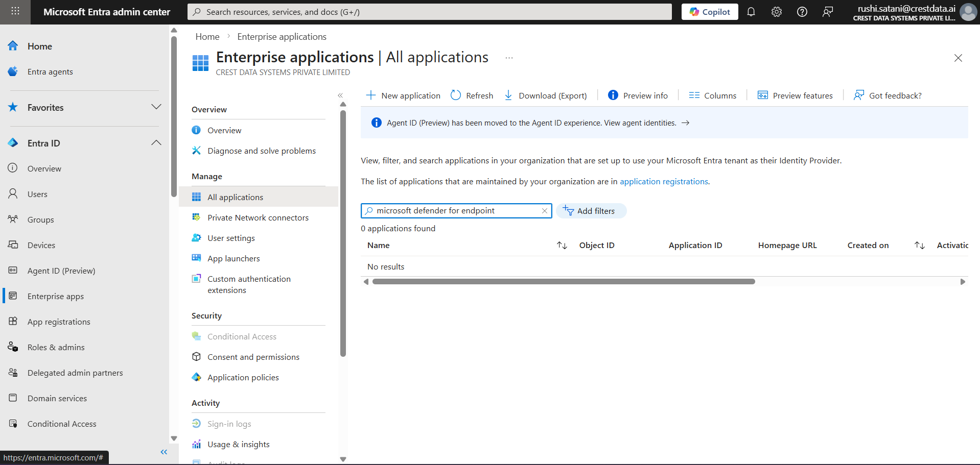Follow the View agent identities arrow

tap(686, 123)
